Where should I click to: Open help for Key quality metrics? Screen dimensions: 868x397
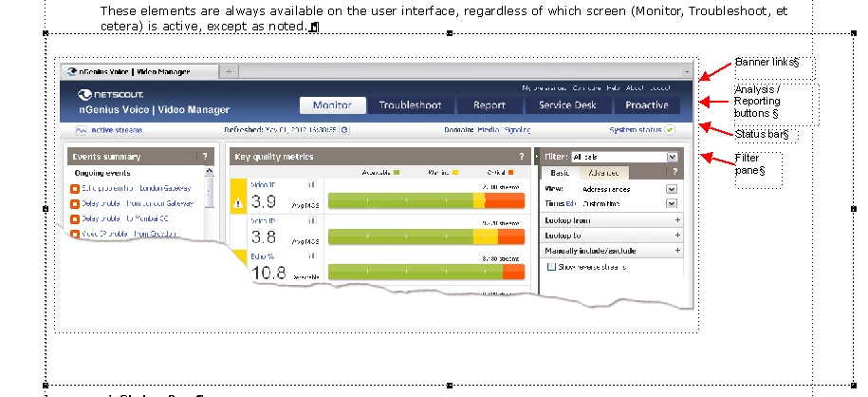coord(521,157)
